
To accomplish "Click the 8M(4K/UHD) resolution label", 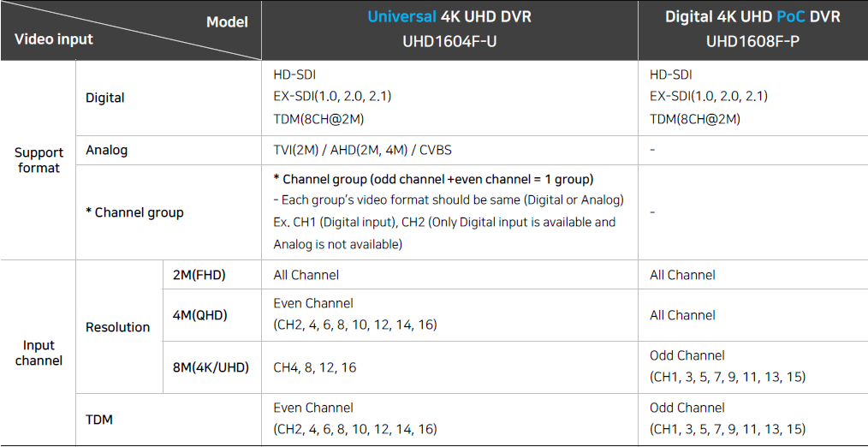I will pyautogui.click(x=211, y=367).
